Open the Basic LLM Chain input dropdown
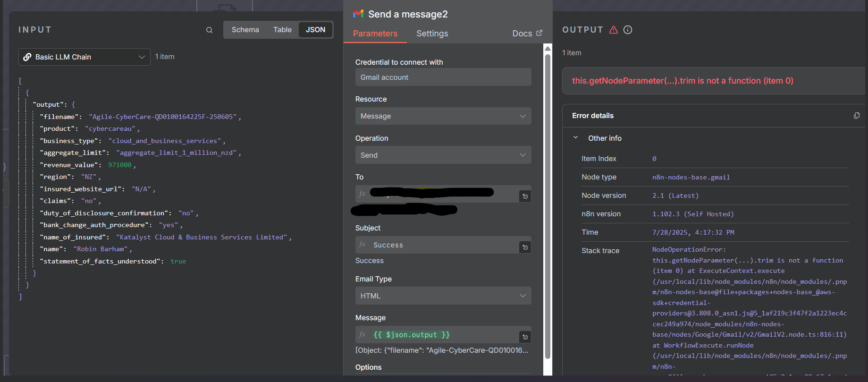This screenshot has height=382, width=868. point(84,57)
